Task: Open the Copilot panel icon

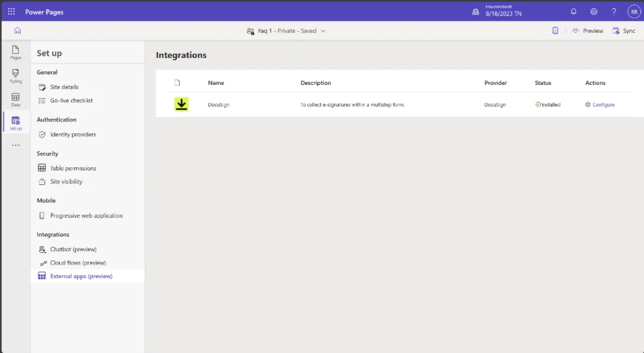Action: (555, 30)
